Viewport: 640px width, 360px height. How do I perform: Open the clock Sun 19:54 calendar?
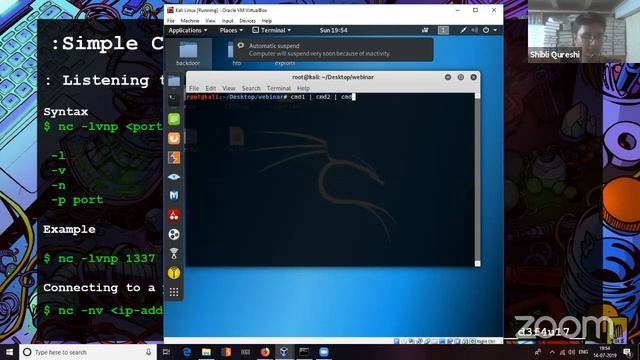(333, 30)
